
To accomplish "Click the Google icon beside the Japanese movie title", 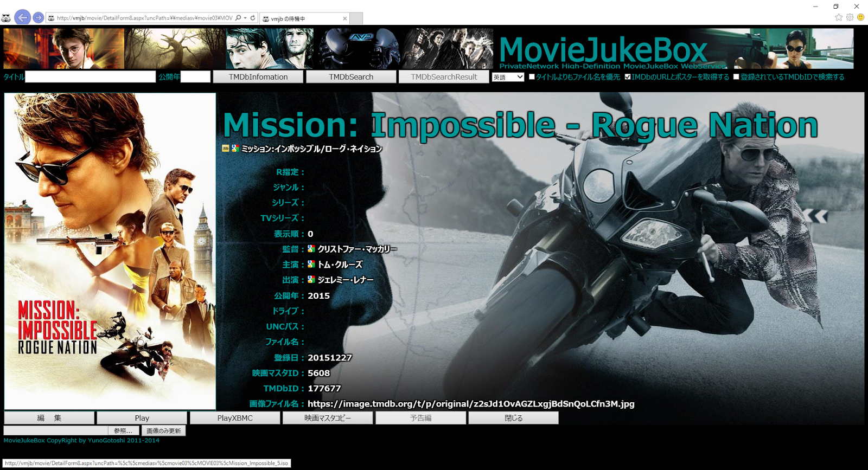I will (x=235, y=148).
